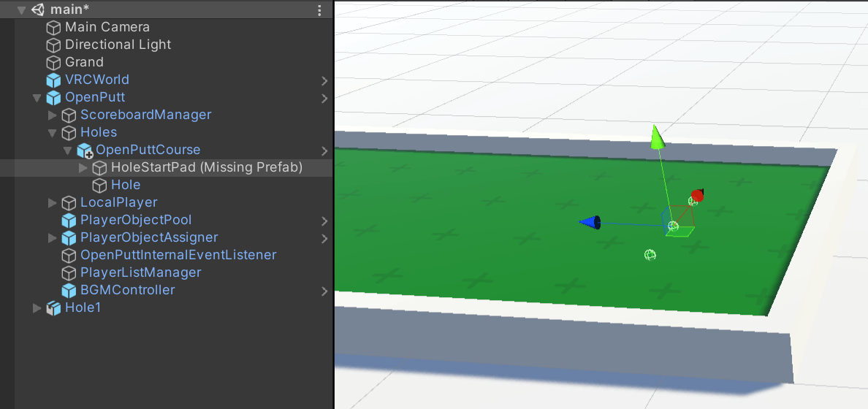Open OpenPuttCourse prefab via its right chevron
This screenshot has width=868, height=409.
pyautogui.click(x=324, y=150)
